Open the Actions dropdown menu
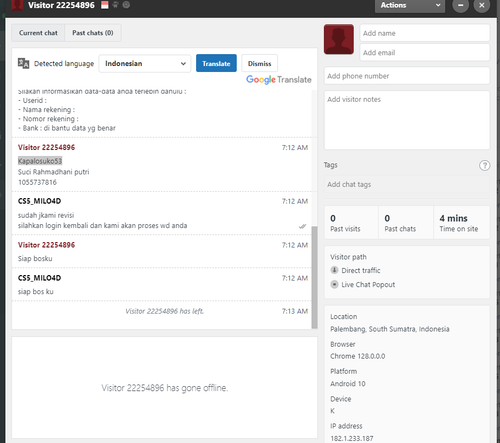Screen dimensions: 500x443 (x=410, y=5)
